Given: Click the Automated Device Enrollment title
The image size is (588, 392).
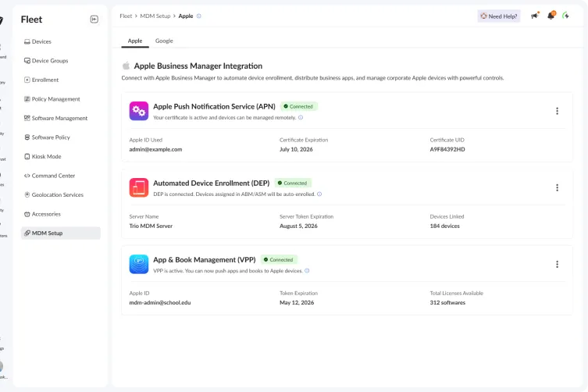Looking at the screenshot, I should click(x=211, y=183).
